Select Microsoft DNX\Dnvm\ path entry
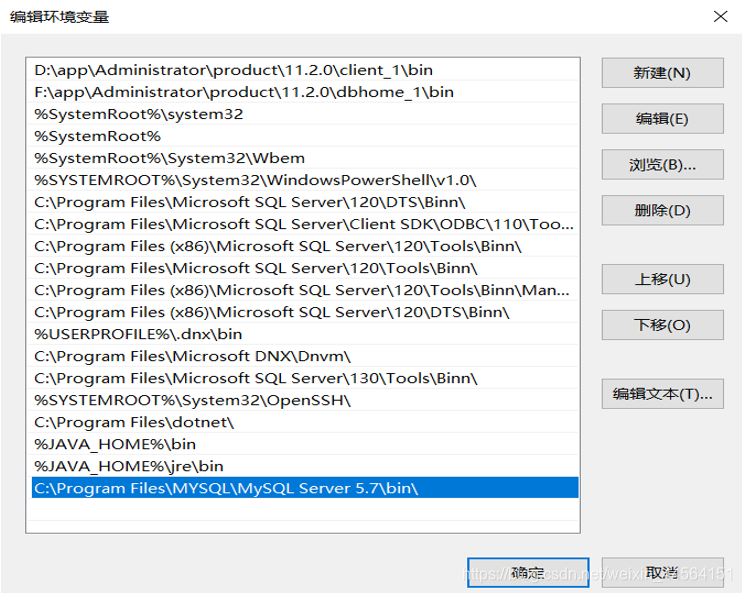 click(x=305, y=356)
